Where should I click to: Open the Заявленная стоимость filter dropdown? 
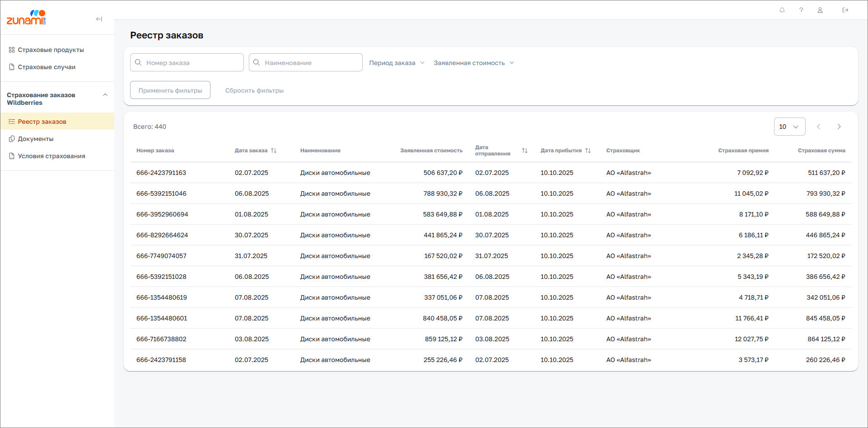[x=474, y=63]
